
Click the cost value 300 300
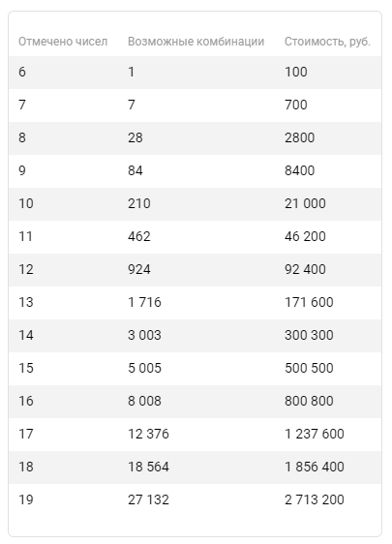point(309,335)
